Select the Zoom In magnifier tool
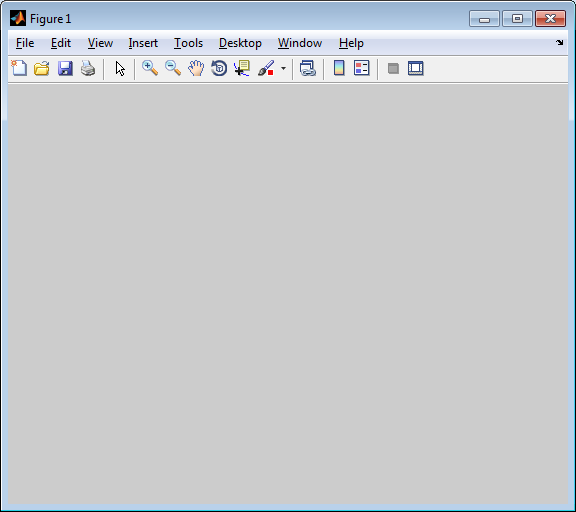Screen dimensions: 576x512 click(150, 68)
